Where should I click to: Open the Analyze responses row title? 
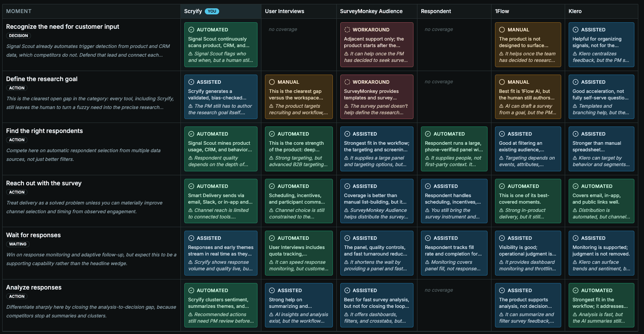click(x=34, y=287)
